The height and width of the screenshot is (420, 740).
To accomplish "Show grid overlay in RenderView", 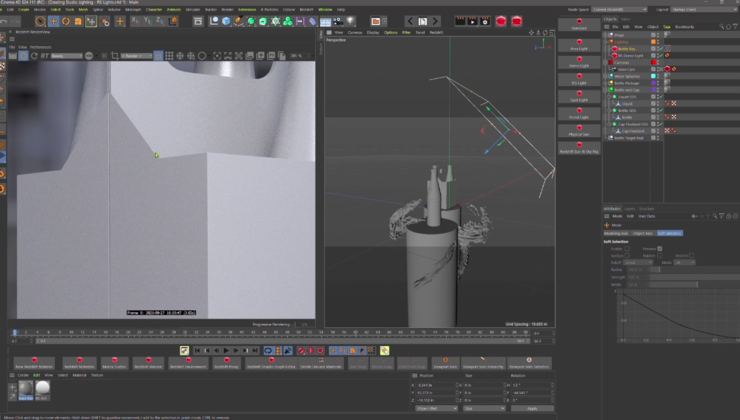I will pos(169,56).
